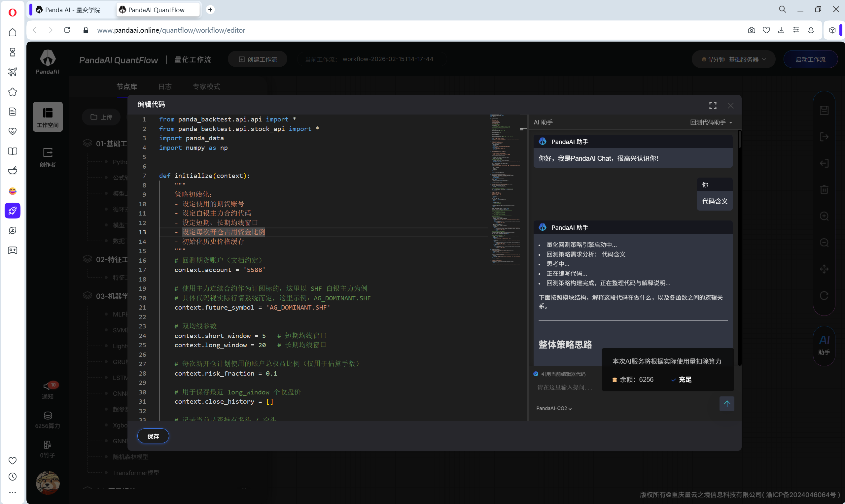Toggle 引用当前编辑器代码 checkbox

pyautogui.click(x=536, y=374)
